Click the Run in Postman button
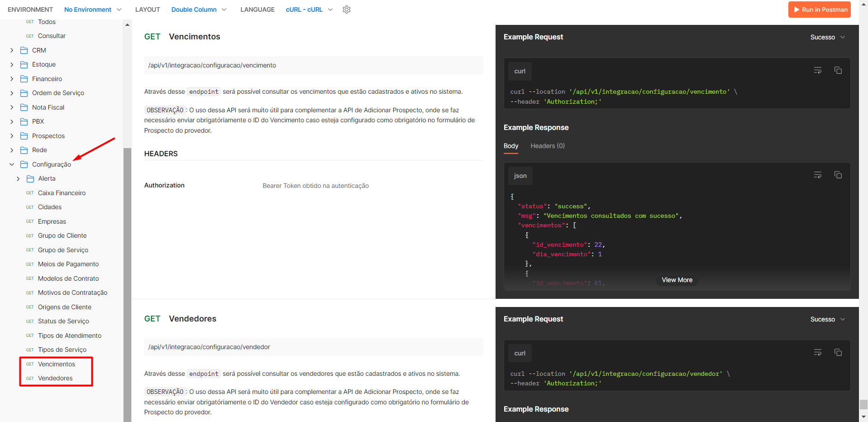 coord(820,10)
